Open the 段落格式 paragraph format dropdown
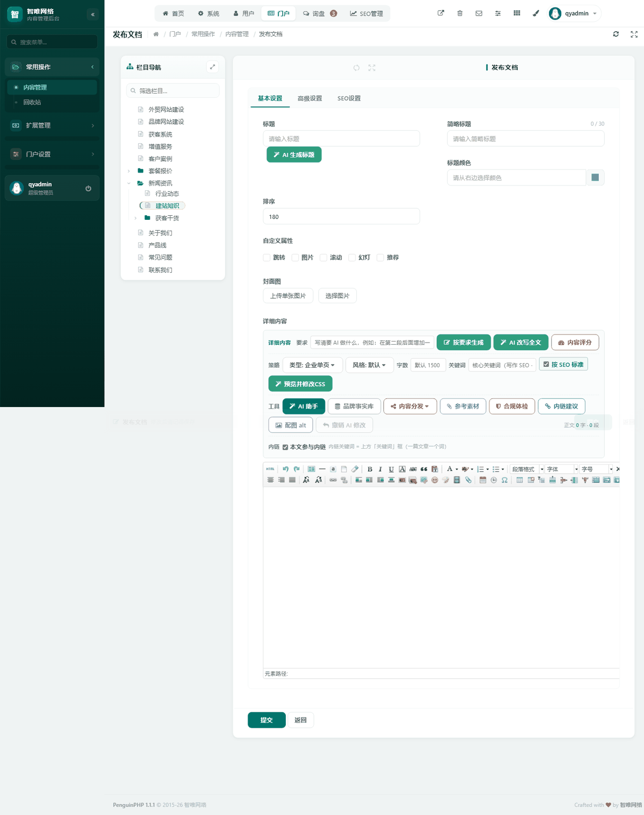This screenshot has width=644, height=815. coord(527,469)
